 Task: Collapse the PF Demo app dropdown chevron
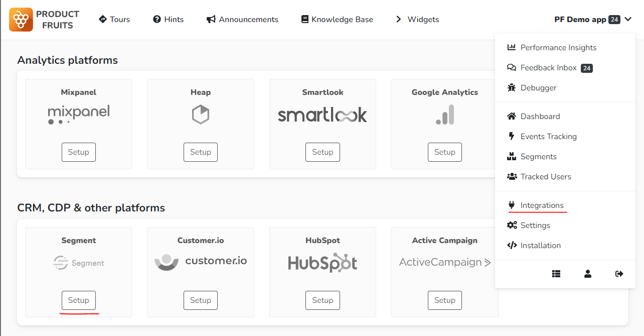pyautogui.click(x=628, y=20)
